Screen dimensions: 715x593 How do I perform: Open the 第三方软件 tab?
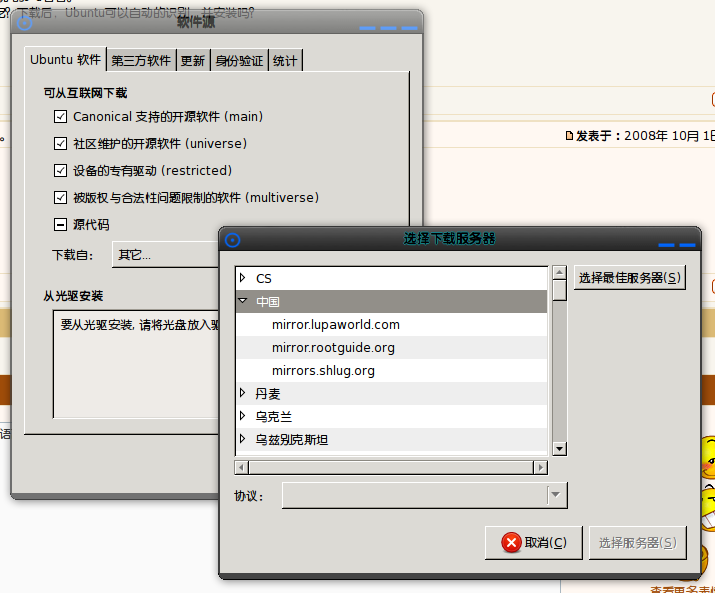[x=141, y=61]
